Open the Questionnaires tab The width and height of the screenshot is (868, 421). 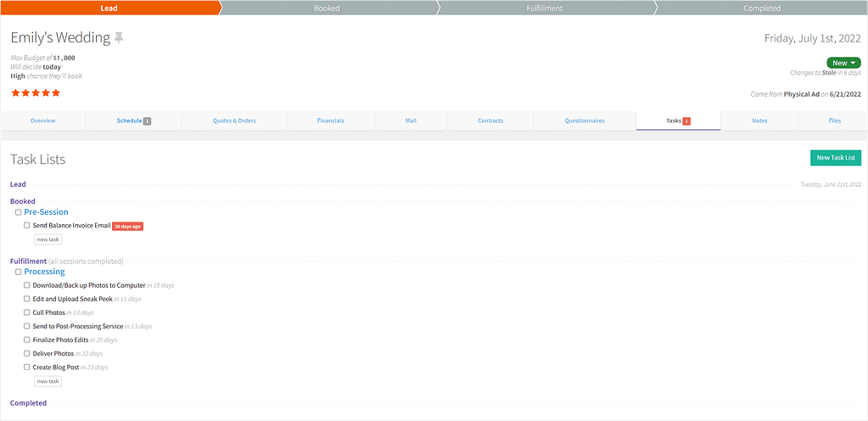[x=585, y=121]
